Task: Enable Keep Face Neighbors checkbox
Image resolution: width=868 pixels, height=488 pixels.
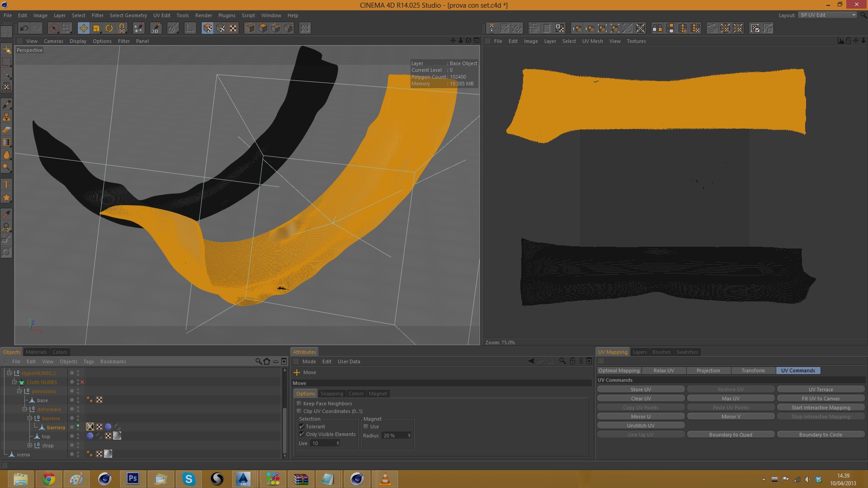Action: pyautogui.click(x=299, y=404)
